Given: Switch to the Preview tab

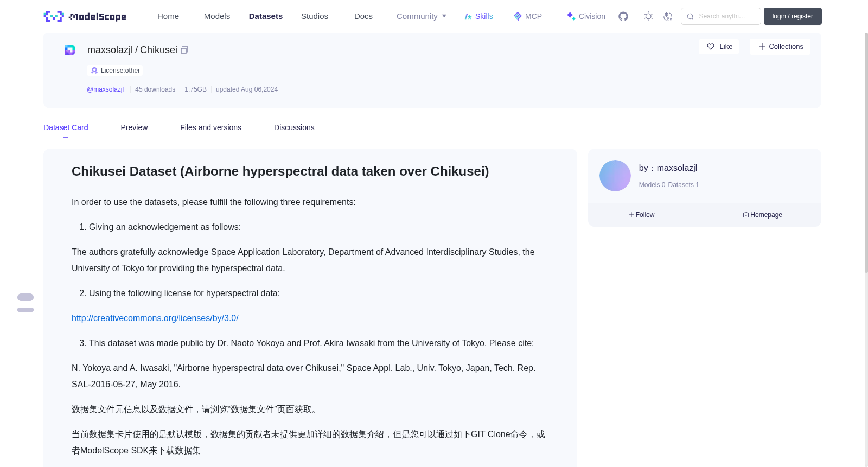Looking at the screenshot, I should [x=134, y=127].
